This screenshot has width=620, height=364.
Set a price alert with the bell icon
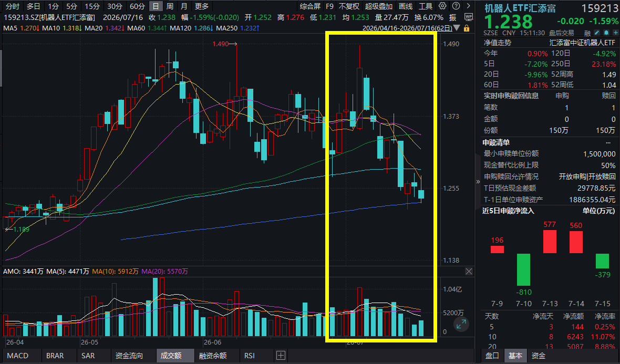pyautogui.click(x=606, y=33)
